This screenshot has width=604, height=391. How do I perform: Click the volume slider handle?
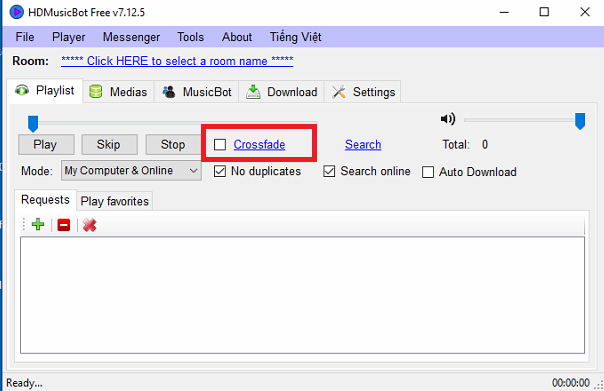580,121
